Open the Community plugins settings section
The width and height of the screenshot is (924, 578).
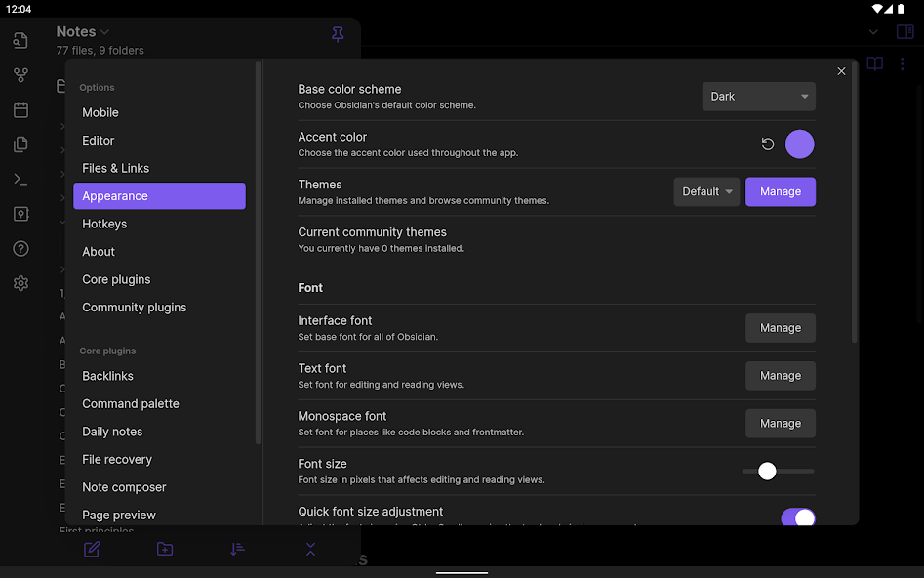tap(134, 308)
